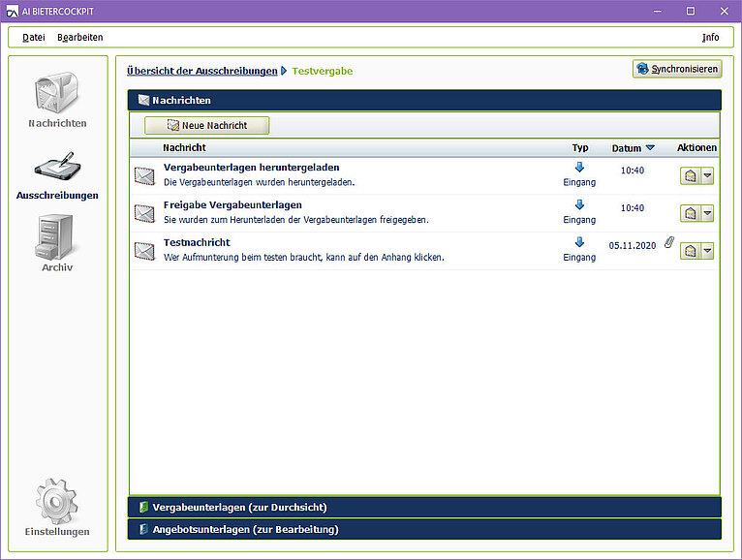Open actions dropdown arrow for Testnachricht

tap(708, 250)
